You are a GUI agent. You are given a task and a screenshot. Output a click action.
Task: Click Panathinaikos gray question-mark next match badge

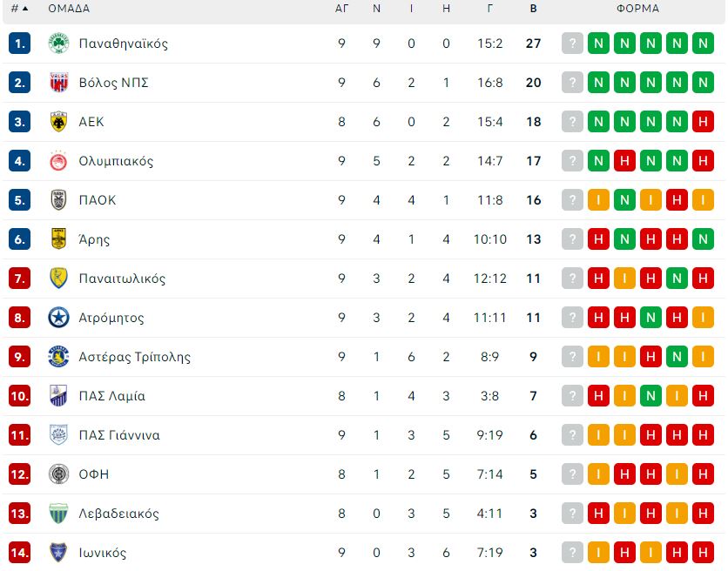572,44
